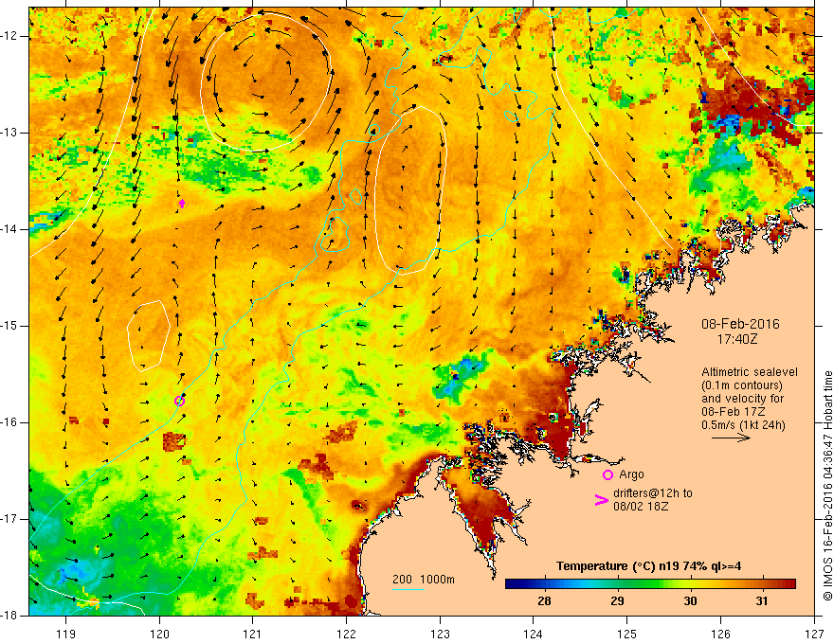Click the date text 08-Feb-2016
This screenshot has width=834, height=644.
(740, 324)
